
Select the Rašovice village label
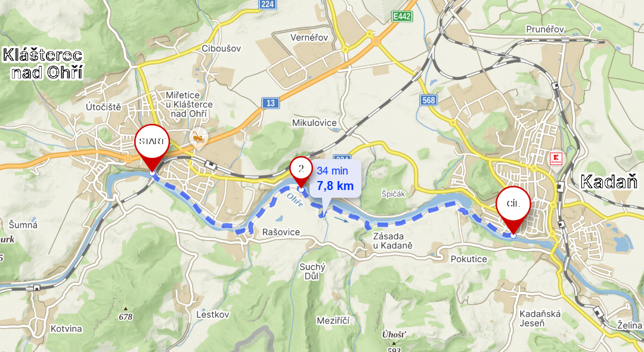281,232
